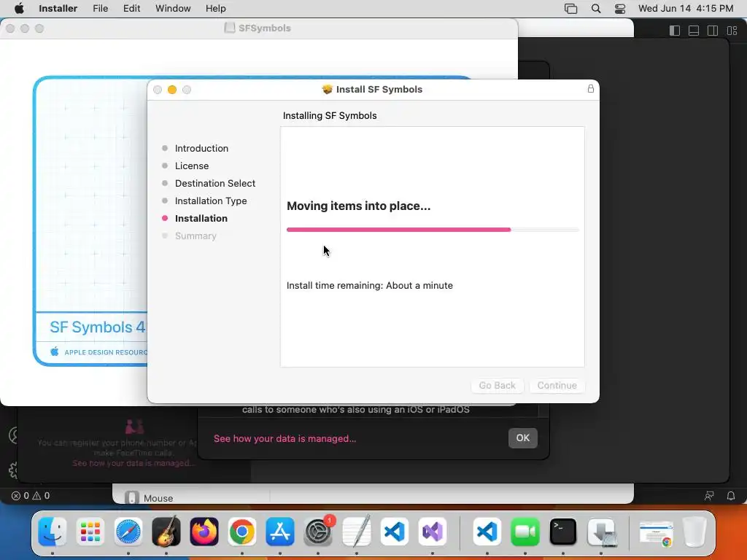
Task: Select the License installer step
Action: click(192, 166)
